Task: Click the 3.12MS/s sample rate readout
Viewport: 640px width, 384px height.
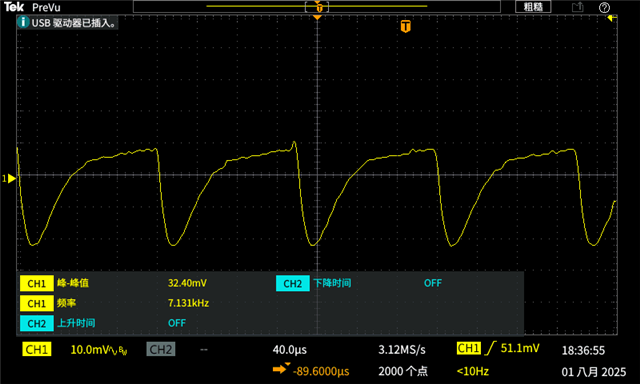Action: coord(402,350)
